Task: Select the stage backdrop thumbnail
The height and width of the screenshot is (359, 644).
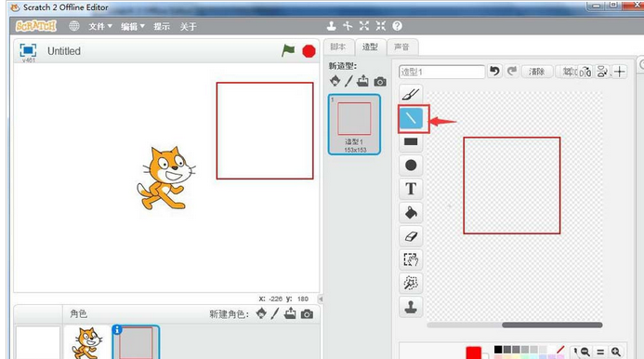Action: pos(38,342)
